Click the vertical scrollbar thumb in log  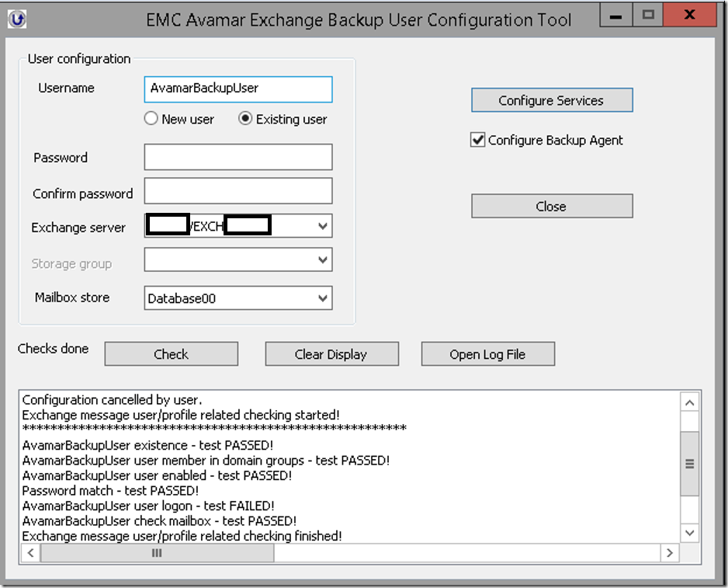pyautogui.click(x=690, y=464)
